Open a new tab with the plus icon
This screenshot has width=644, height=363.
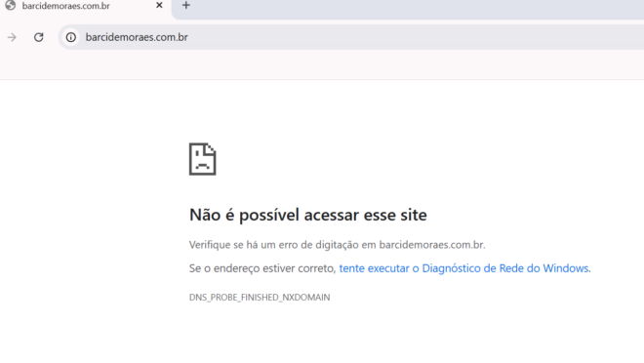click(x=186, y=5)
